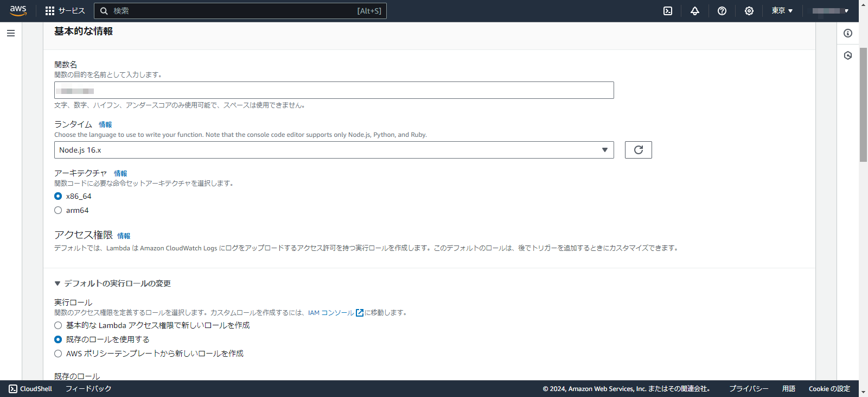The height and width of the screenshot is (397, 868).
Task: Open the info panel icon on right
Action: coord(848,33)
